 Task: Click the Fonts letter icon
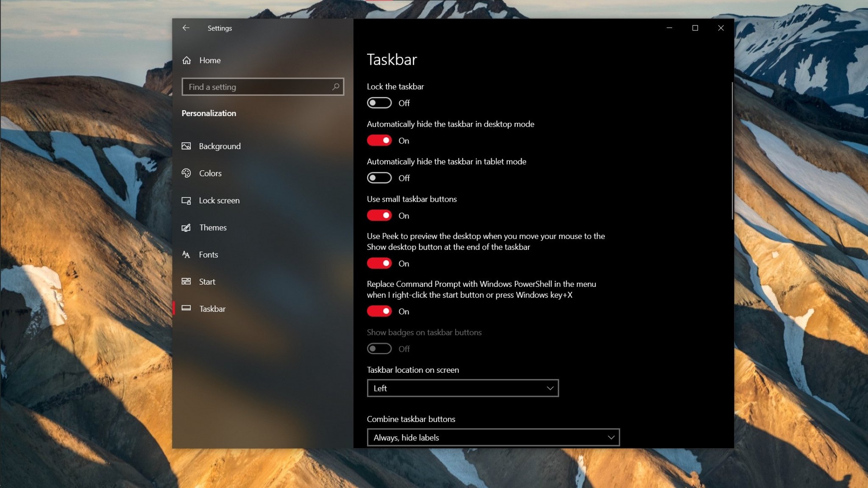[x=186, y=255]
